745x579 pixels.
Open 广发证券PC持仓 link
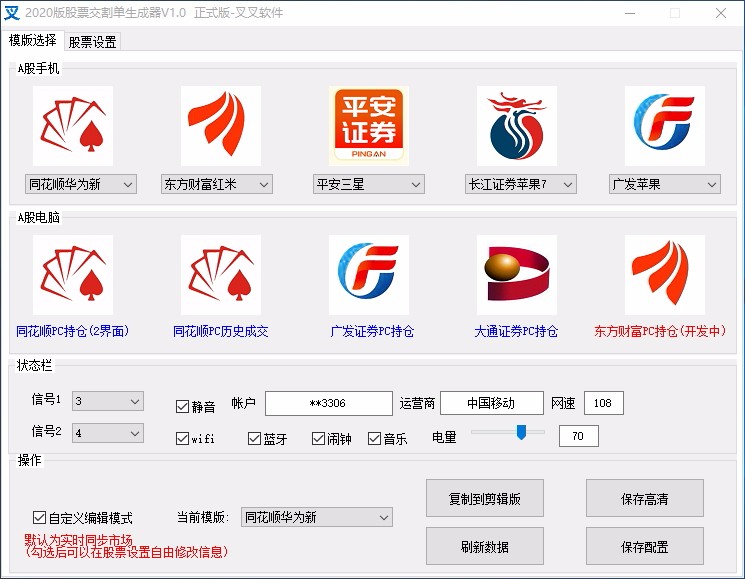(372, 331)
